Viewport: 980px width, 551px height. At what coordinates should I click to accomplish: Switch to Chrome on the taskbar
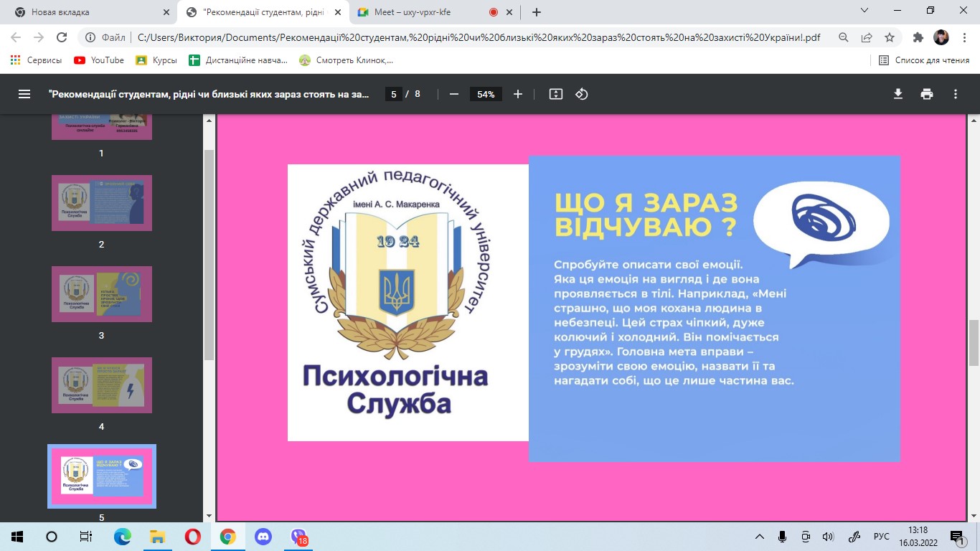point(227,537)
